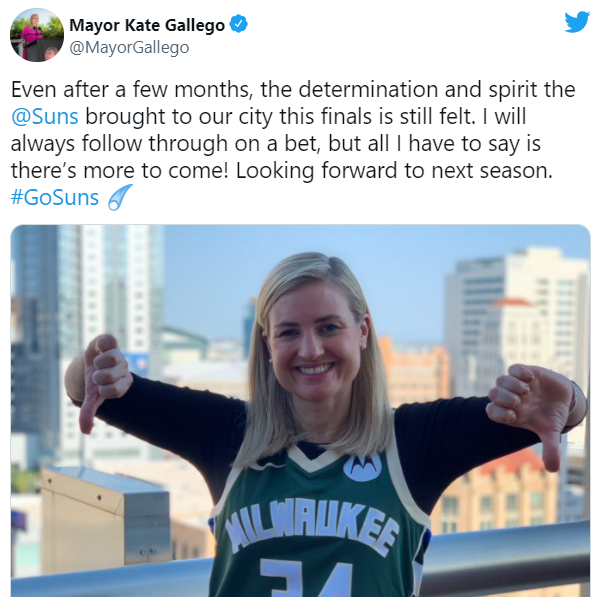The image size is (602, 597).
Task: Click the glass skyscraper at photo's left
Action: (x=40, y=330)
